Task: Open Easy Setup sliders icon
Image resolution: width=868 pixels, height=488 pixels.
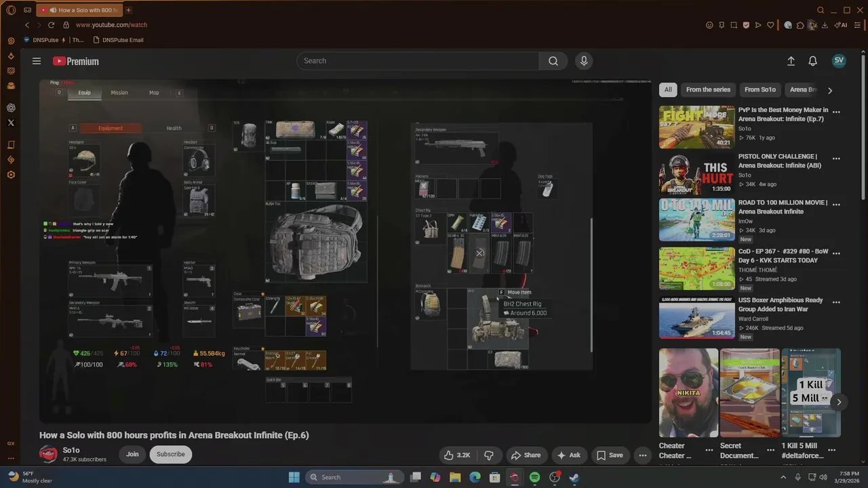Action: coord(858,25)
